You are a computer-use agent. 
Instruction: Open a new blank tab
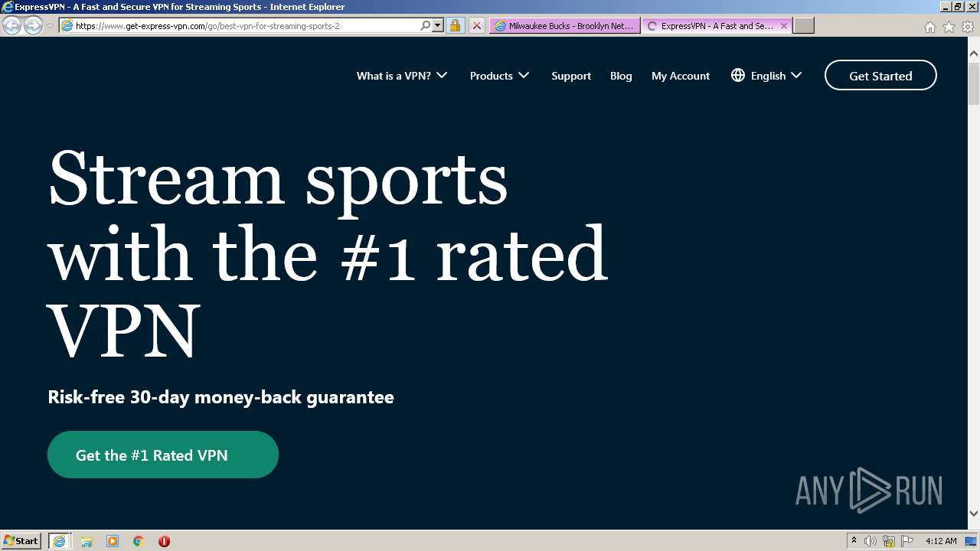tap(803, 25)
